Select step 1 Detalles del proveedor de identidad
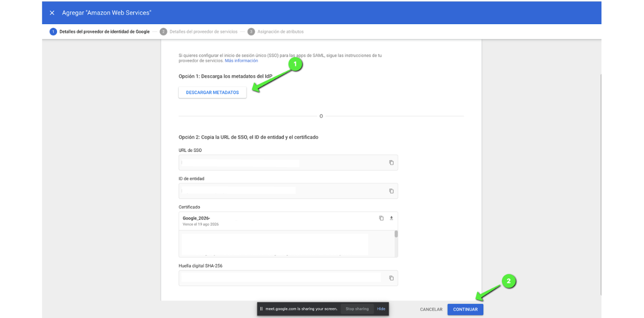The image size is (644, 318). pyautogui.click(x=100, y=32)
